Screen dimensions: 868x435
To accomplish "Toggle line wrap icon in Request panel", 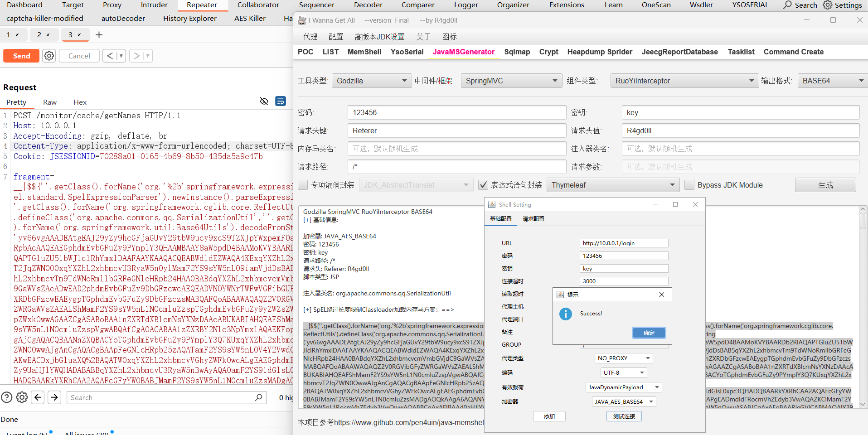I will (281, 101).
